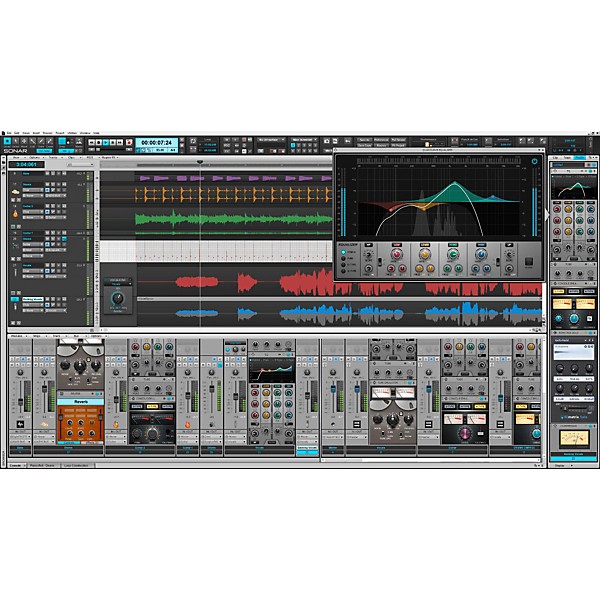
Task: Open the File menu
Action: (9, 133)
